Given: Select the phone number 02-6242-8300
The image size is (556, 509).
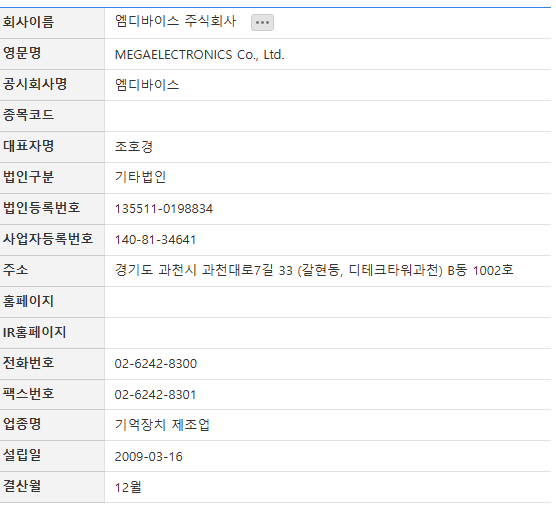Looking at the screenshot, I should tap(155, 364).
